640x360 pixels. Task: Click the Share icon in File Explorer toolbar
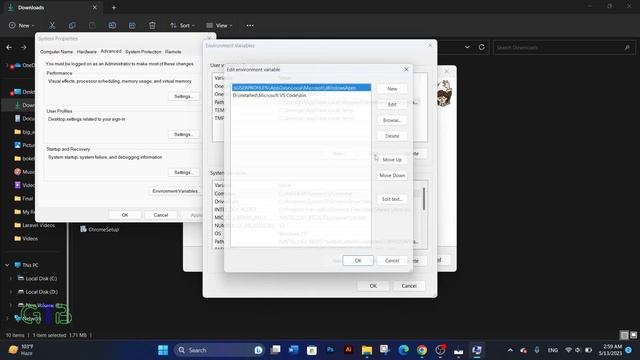[132, 25]
